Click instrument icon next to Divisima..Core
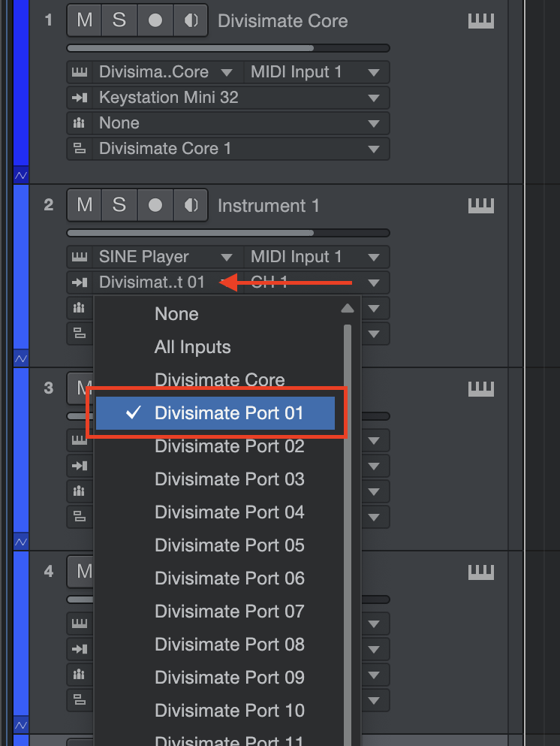 [x=80, y=72]
